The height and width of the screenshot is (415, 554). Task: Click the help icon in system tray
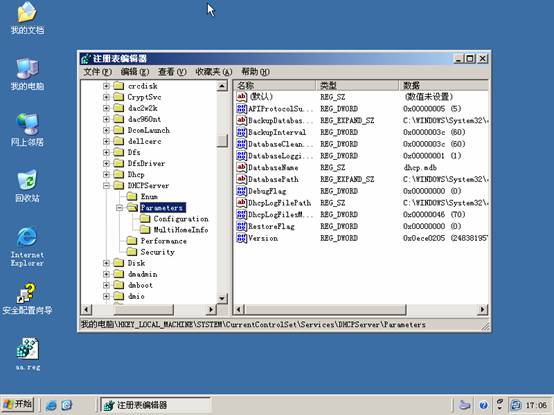(484, 405)
